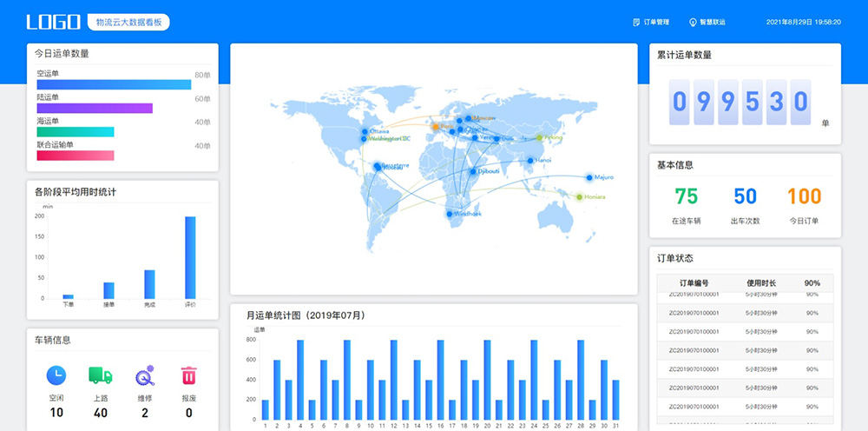Image resolution: width=868 pixels, height=431 pixels.
Task: Select the Moscow point on the map
Action: [x=469, y=118]
